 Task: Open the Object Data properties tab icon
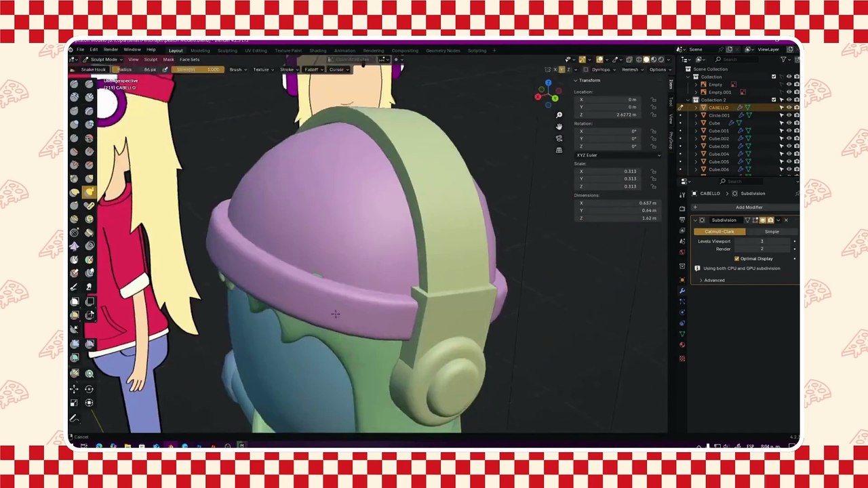tap(682, 334)
